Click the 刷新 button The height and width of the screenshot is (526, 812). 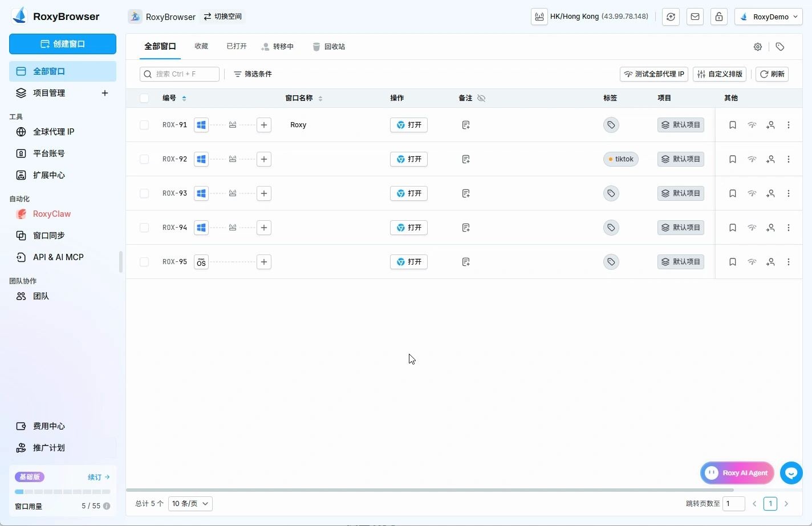coord(772,74)
